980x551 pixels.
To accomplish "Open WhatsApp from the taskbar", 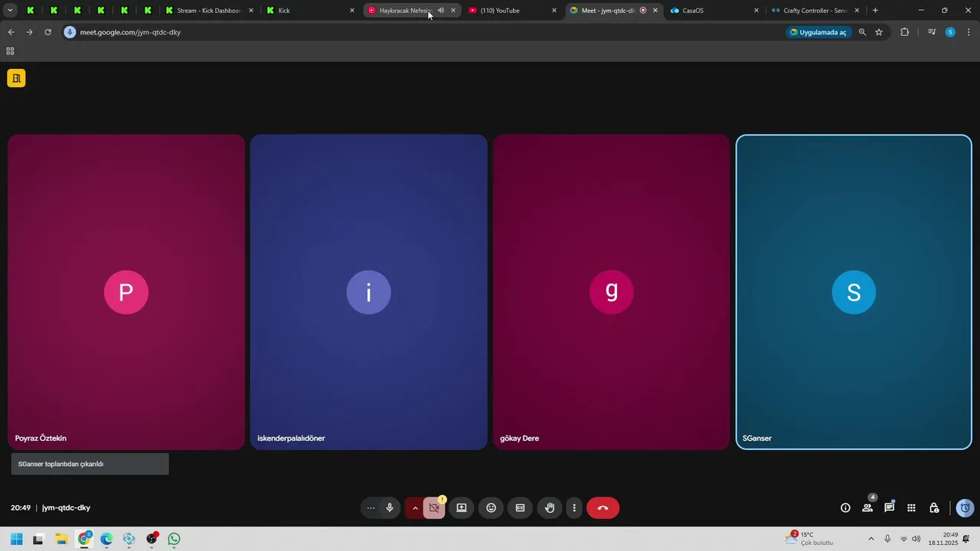I will [174, 540].
